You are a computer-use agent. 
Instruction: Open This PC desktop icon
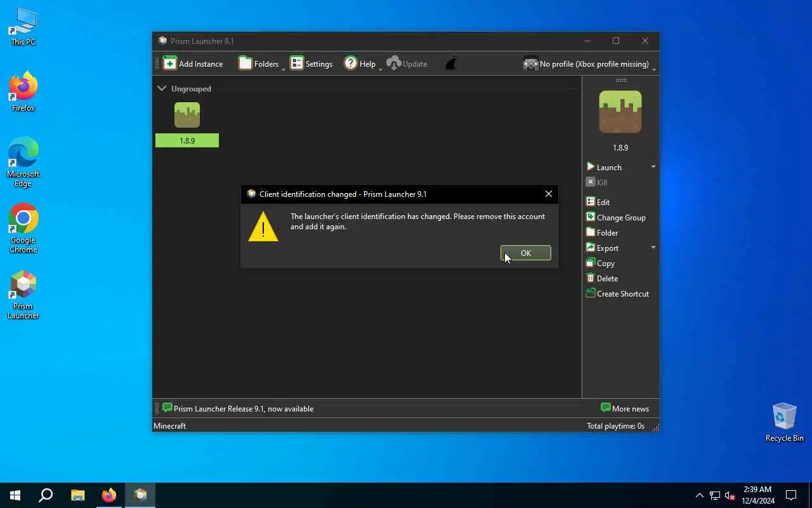[23, 27]
